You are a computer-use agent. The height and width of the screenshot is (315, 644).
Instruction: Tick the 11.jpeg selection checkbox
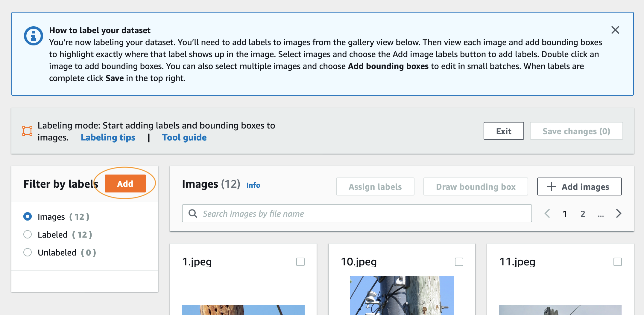coord(618,262)
